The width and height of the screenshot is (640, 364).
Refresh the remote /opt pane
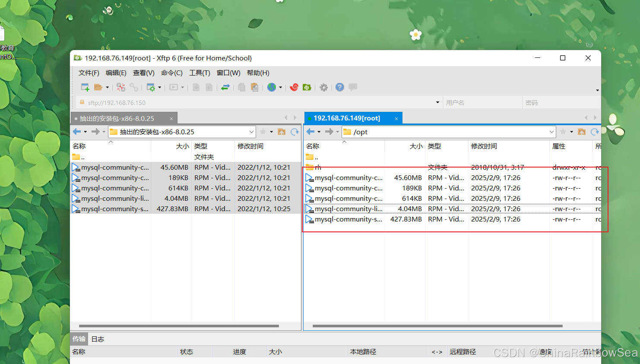click(595, 132)
